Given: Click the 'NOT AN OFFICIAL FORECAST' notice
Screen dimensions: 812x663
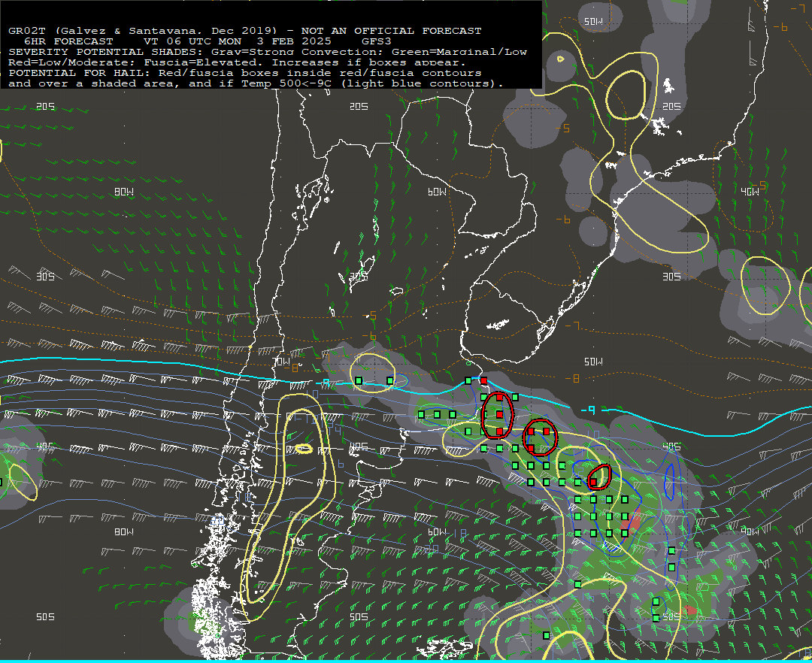Looking at the screenshot, I should point(392,31).
